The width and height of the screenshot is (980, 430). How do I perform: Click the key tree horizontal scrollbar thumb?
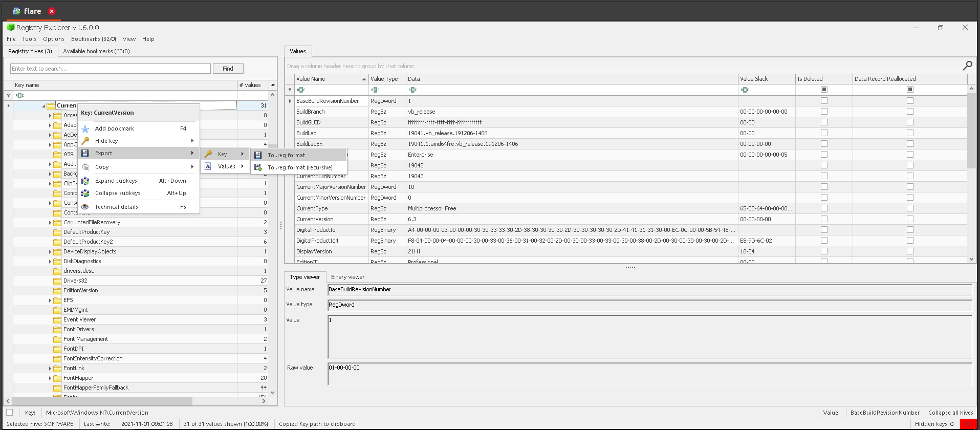click(102, 401)
